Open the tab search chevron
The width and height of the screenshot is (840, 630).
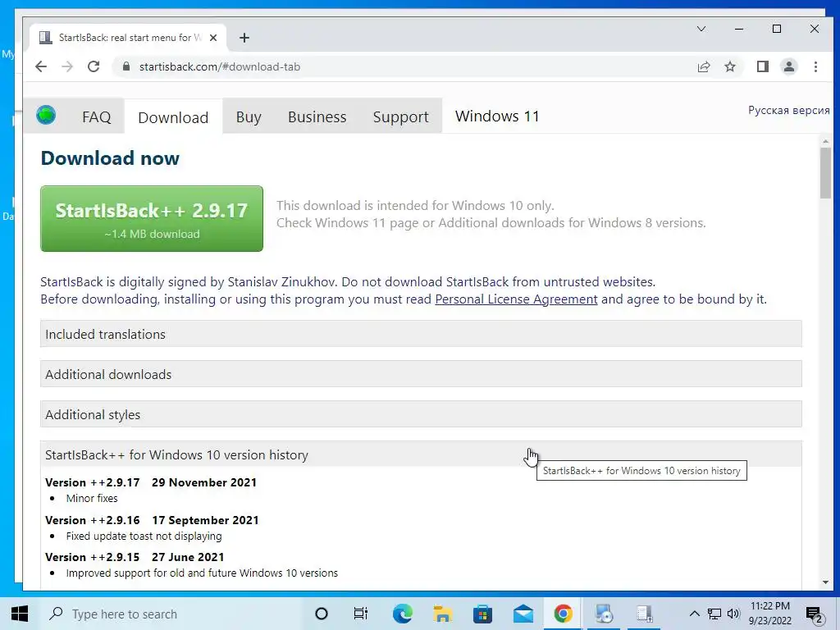point(701,29)
